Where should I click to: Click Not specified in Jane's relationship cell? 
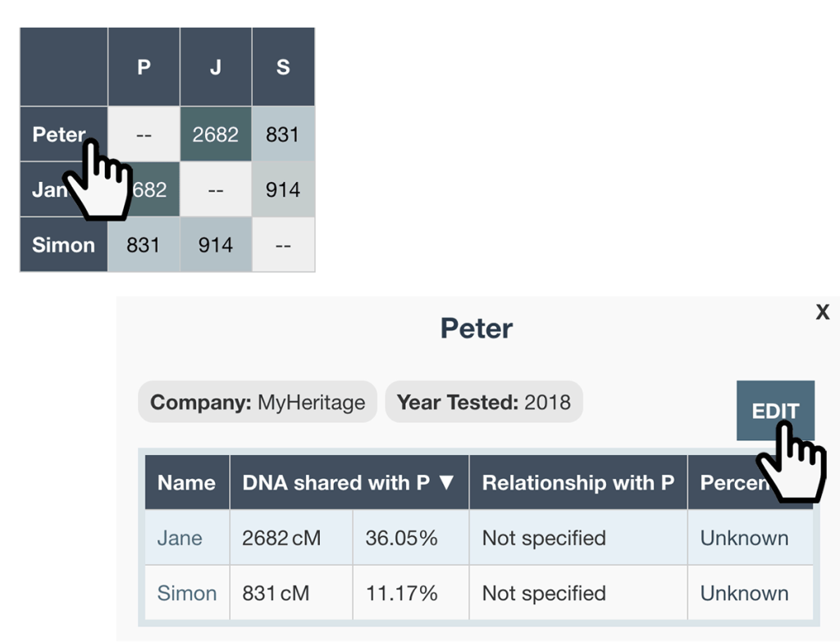[x=546, y=538]
